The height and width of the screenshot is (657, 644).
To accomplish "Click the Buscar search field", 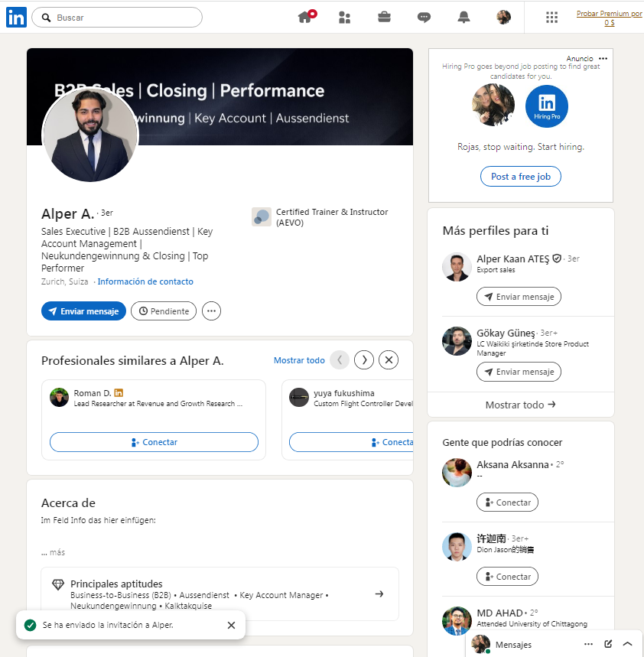I will [x=117, y=17].
